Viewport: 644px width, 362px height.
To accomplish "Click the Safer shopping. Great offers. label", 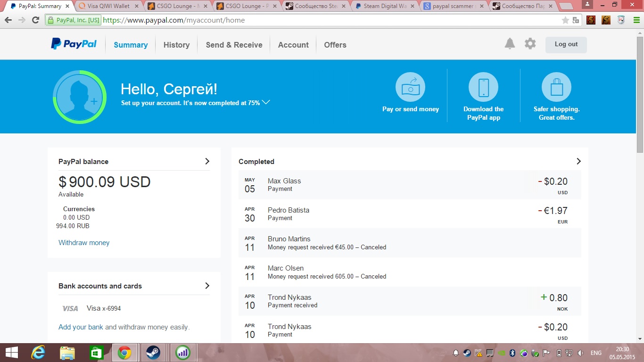I will (556, 113).
